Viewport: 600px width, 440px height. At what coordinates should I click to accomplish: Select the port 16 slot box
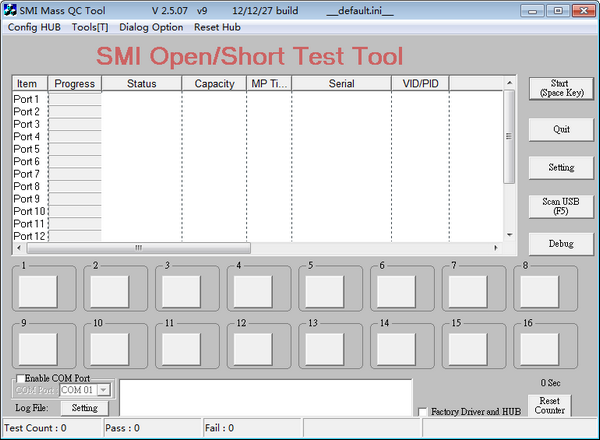pyautogui.click(x=540, y=348)
